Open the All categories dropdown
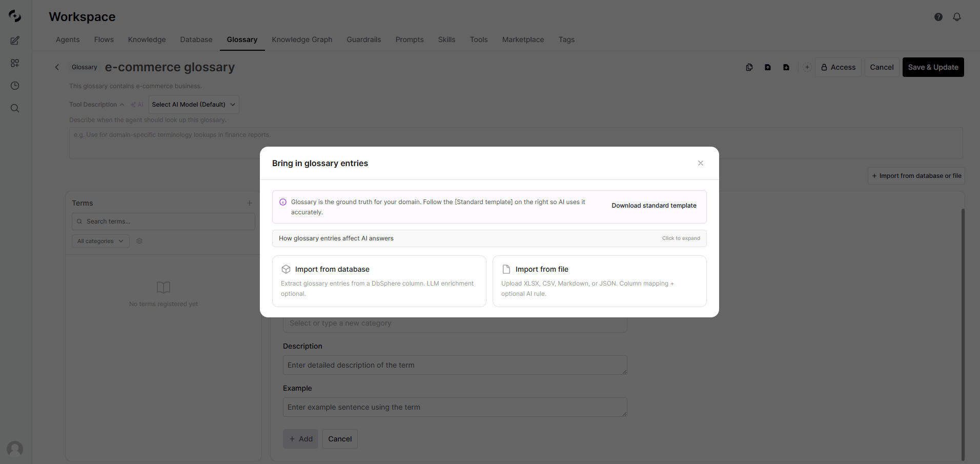Screen dimensions: 980x464 click(100, 241)
